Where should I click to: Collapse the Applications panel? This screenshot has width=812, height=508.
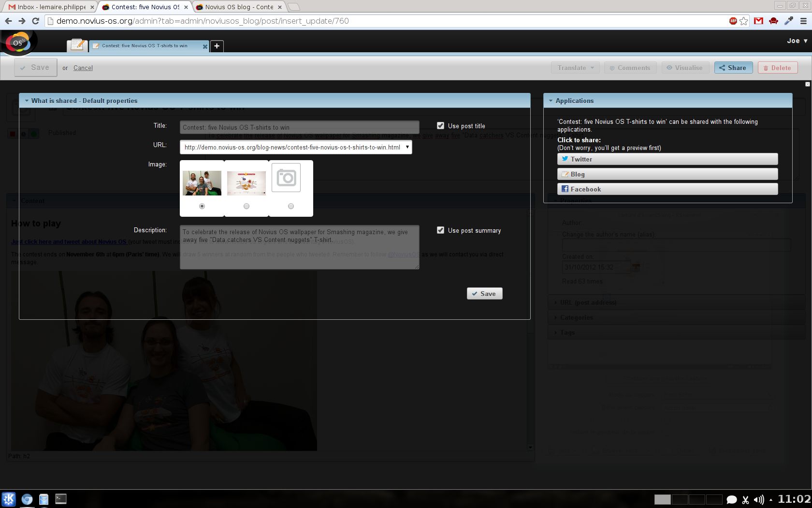point(551,101)
